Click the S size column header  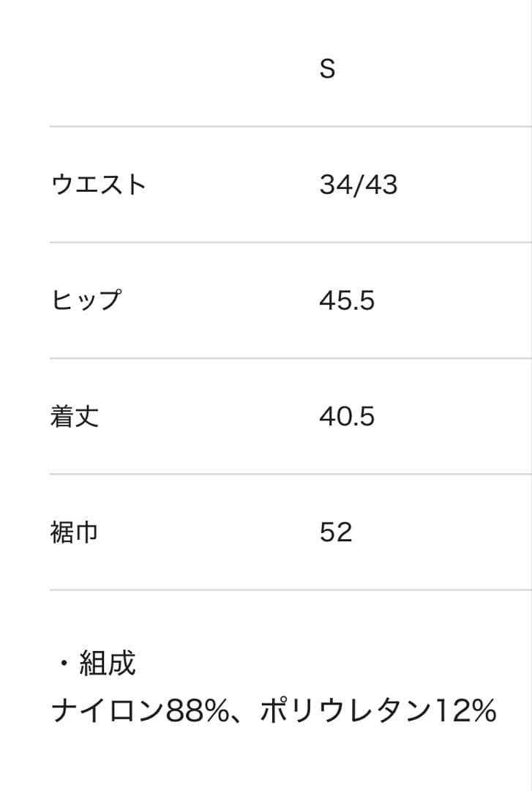tap(327, 69)
